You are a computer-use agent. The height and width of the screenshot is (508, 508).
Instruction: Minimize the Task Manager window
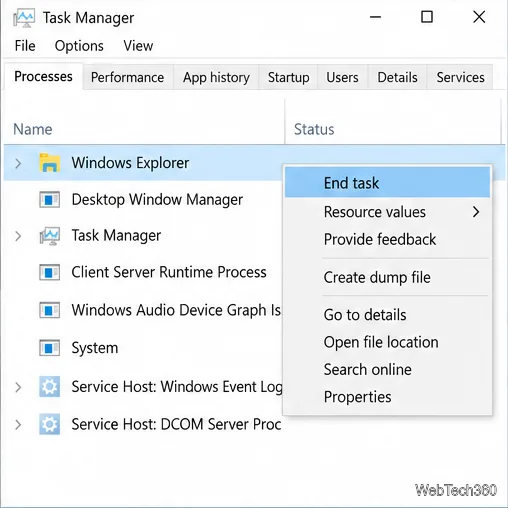tap(375, 17)
